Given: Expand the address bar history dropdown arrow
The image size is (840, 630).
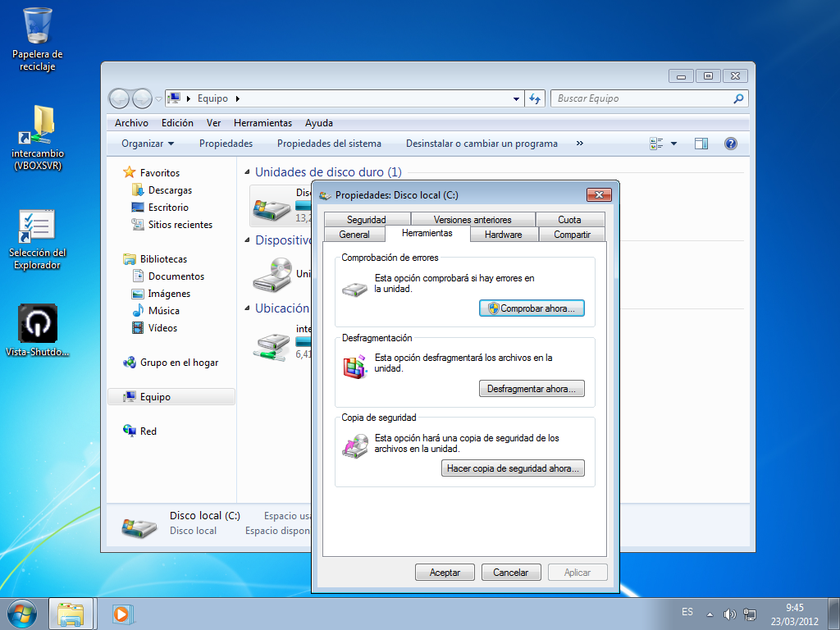Looking at the screenshot, I should (x=516, y=98).
